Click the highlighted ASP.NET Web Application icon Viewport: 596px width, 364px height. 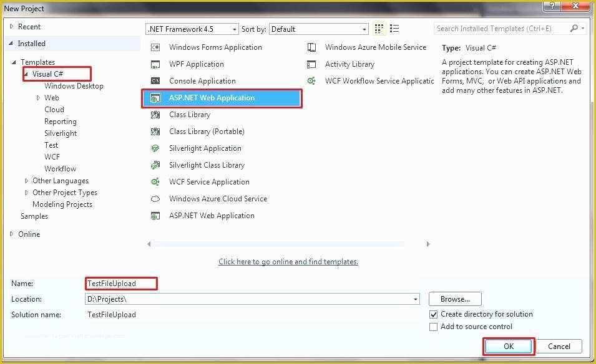point(155,98)
